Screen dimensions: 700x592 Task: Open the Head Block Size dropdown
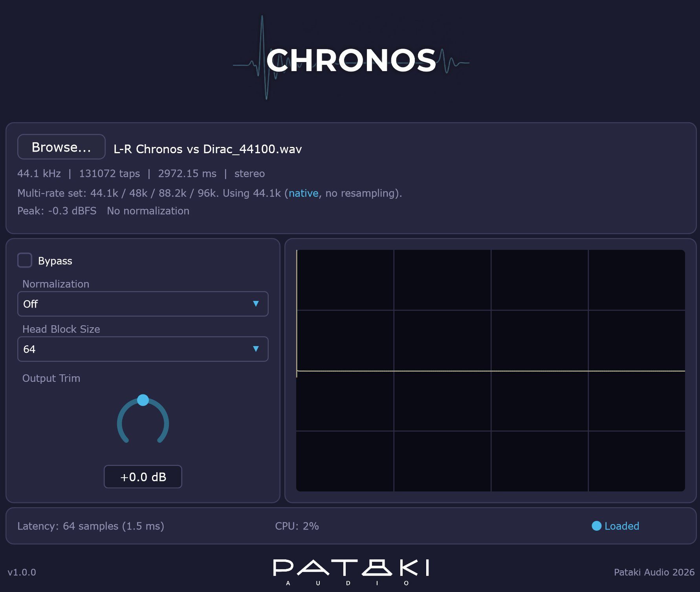(143, 349)
